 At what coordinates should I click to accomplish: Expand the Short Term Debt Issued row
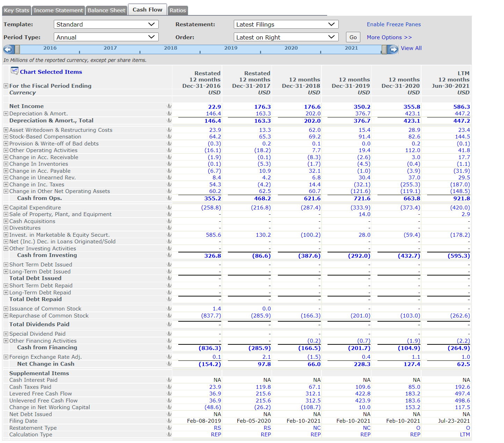(6, 264)
